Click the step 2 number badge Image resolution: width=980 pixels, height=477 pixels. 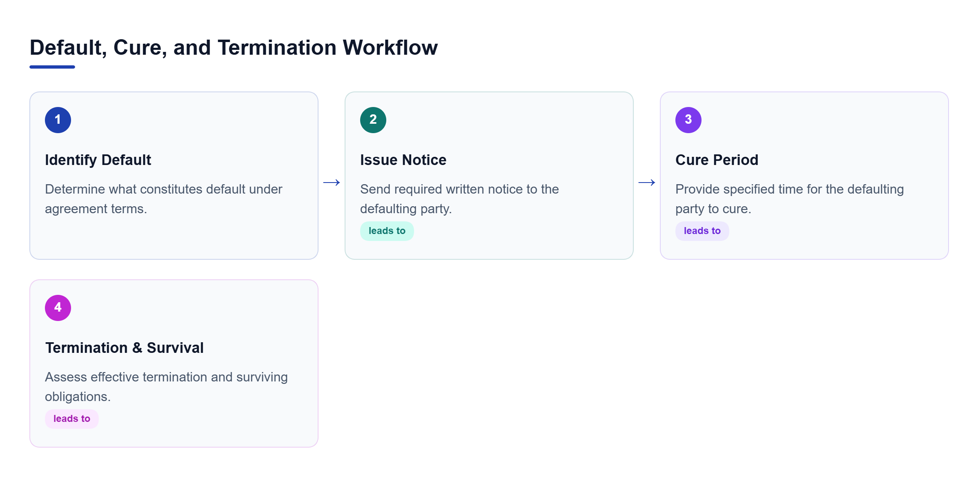(x=373, y=120)
